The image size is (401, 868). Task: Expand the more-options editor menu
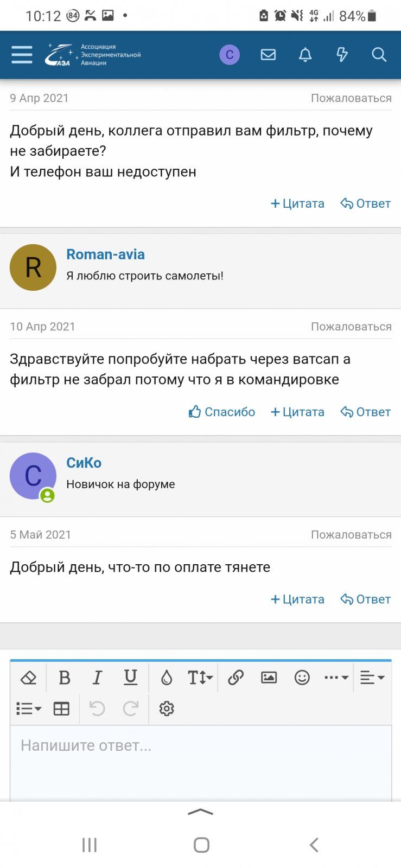pyautogui.click(x=335, y=678)
